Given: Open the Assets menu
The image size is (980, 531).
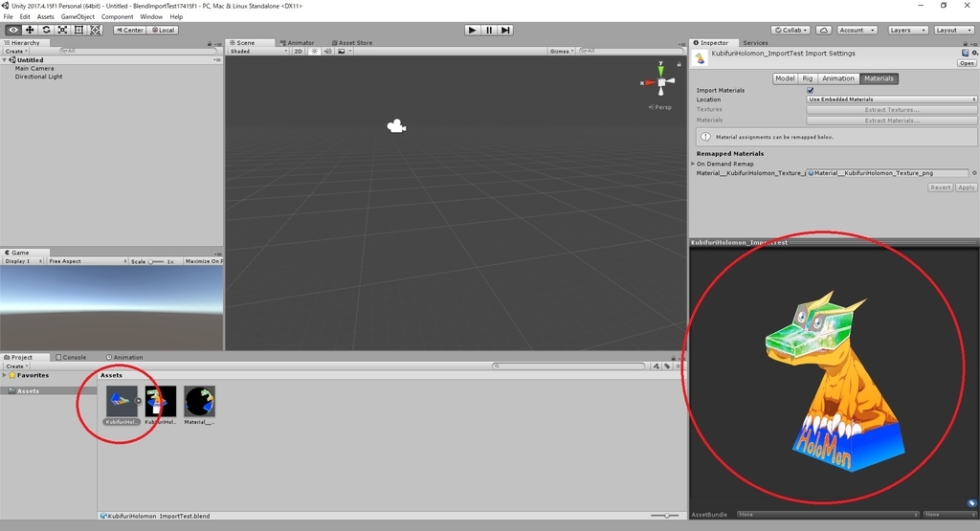Looking at the screenshot, I should (x=46, y=17).
